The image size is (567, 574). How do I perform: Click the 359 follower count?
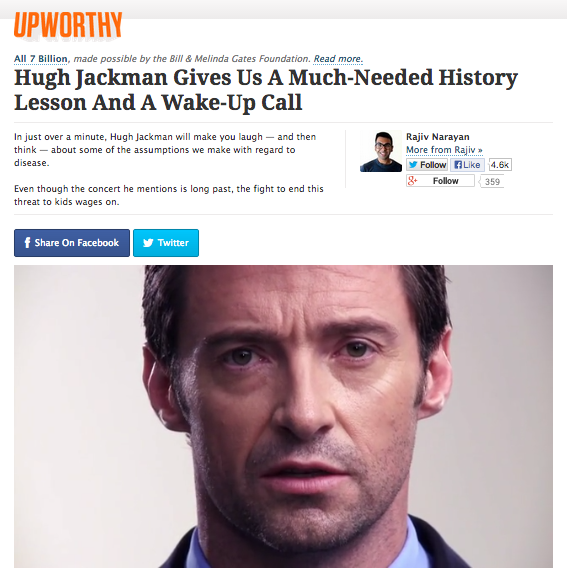(x=492, y=182)
